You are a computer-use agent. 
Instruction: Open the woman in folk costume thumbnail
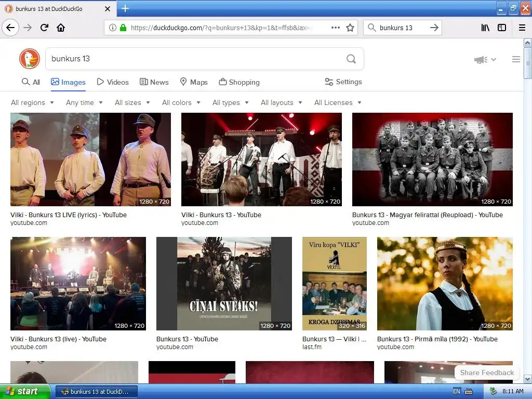point(445,284)
